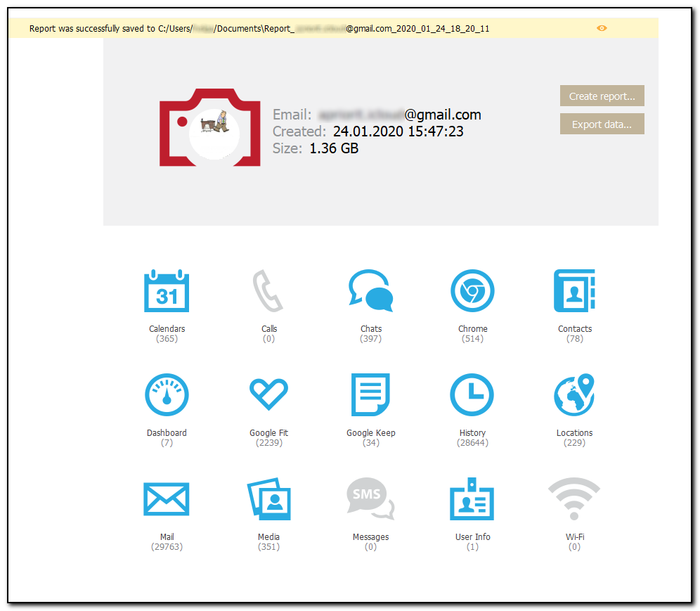The image size is (700, 611).
Task: Open the Calendars category icon
Action: (x=167, y=290)
